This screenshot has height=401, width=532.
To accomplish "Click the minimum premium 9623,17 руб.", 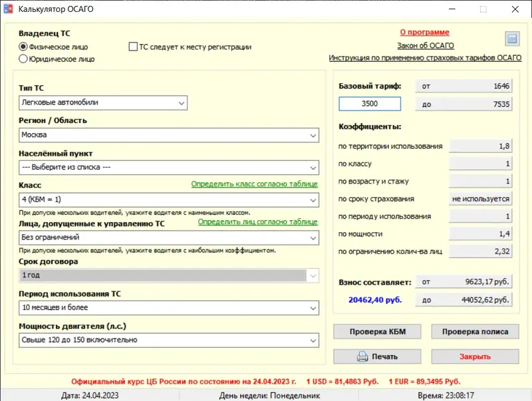I will (x=464, y=281).
